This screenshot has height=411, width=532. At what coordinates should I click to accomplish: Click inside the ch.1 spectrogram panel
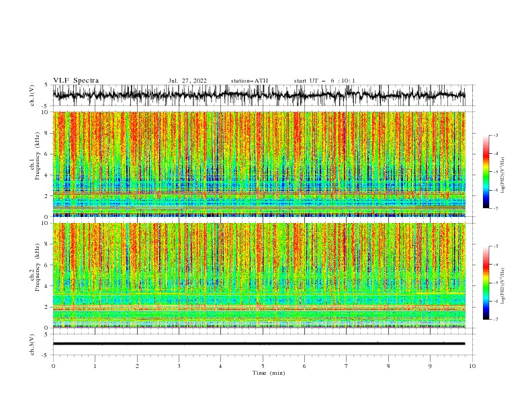pyautogui.click(x=259, y=164)
